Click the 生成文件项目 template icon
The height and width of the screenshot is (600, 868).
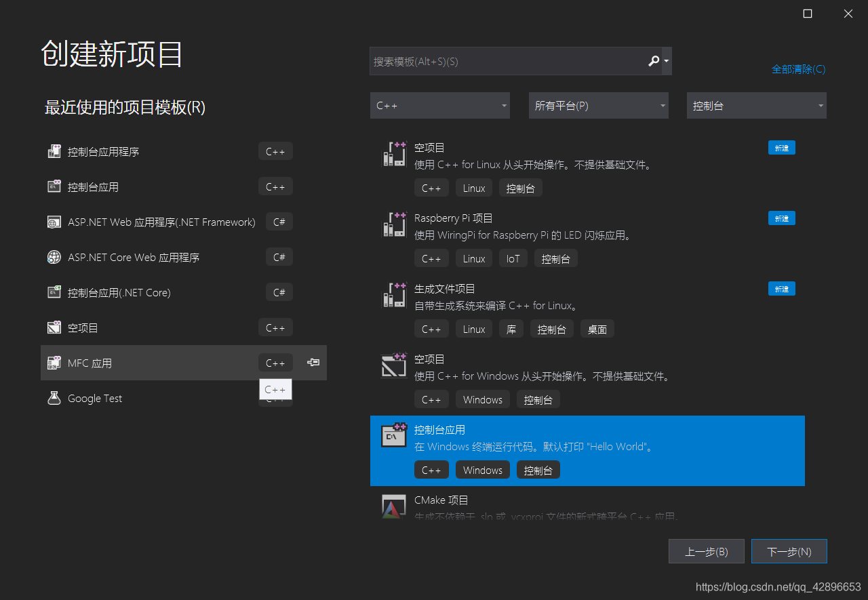pos(394,295)
